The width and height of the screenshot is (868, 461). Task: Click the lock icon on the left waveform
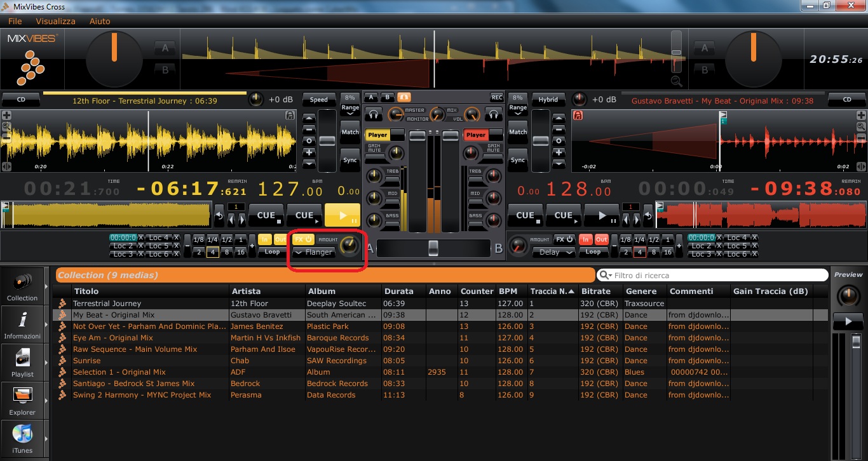[x=290, y=115]
